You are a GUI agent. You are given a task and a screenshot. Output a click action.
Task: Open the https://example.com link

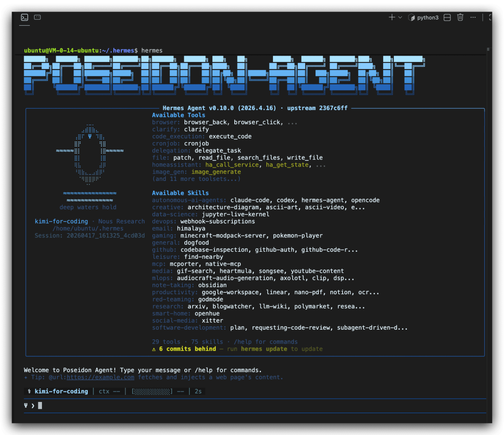point(100,377)
